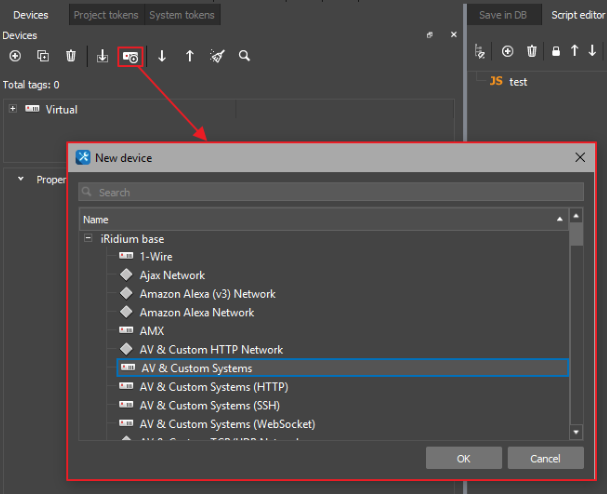Open search with the magnifier icon

click(245, 57)
